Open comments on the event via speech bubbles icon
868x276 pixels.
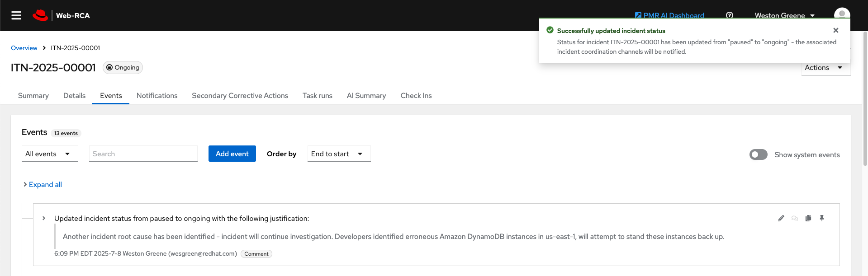pos(795,218)
